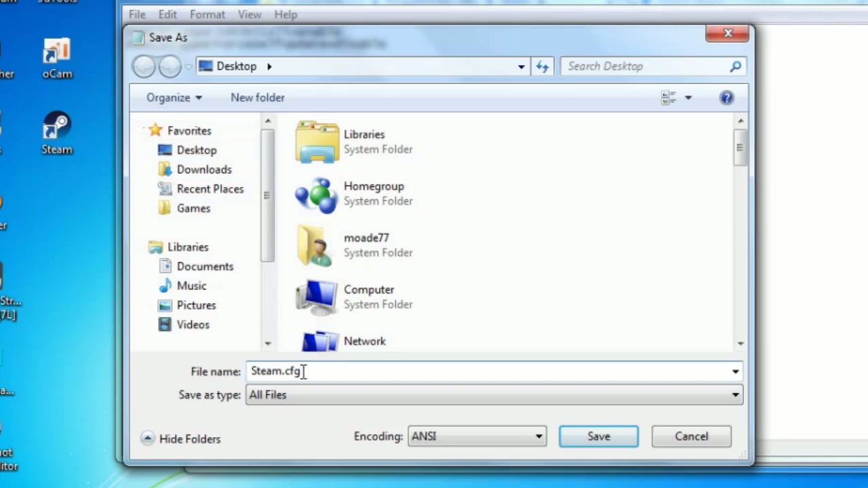
Task: Select the Music library
Action: tap(191, 285)
